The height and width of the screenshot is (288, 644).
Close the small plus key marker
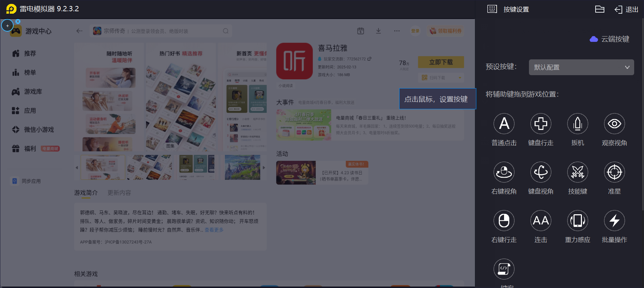coord(18,21)
